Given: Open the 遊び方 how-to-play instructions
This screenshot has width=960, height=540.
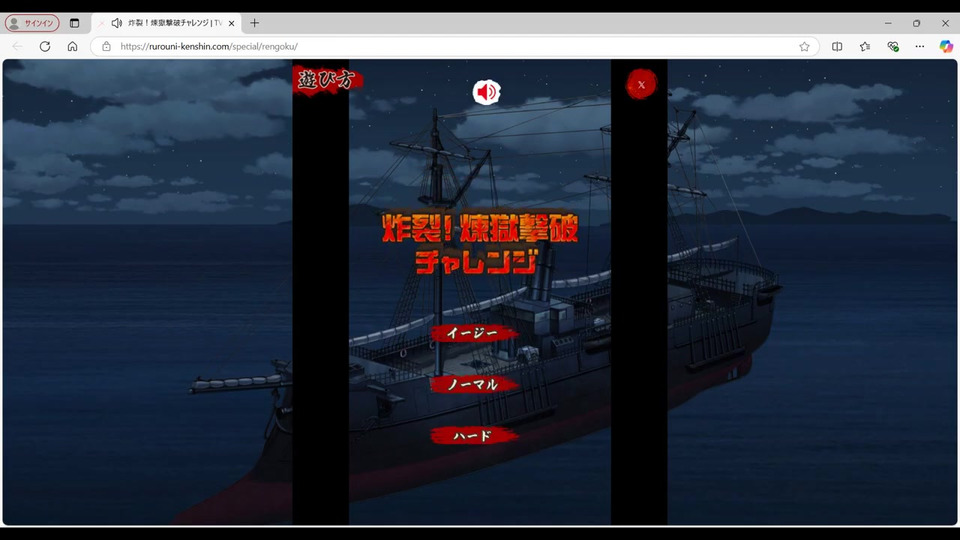Looking at the screenshot, I should (326, 80).
